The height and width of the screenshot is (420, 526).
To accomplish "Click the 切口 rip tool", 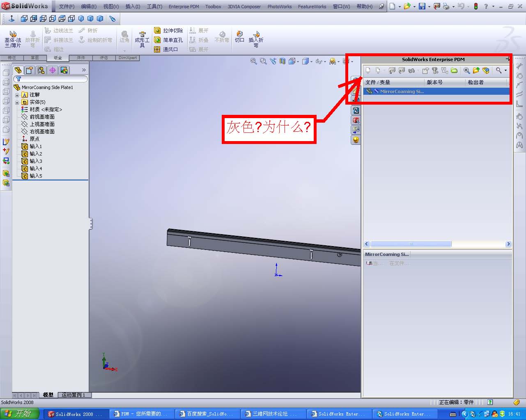I will click(239, 37).
